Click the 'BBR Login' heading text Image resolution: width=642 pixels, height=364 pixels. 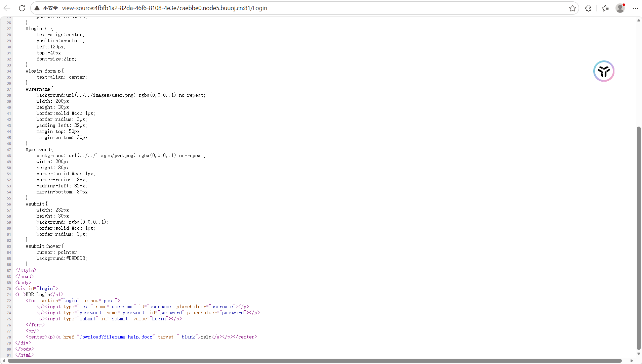pyautogui.click(x=38, y=294)
